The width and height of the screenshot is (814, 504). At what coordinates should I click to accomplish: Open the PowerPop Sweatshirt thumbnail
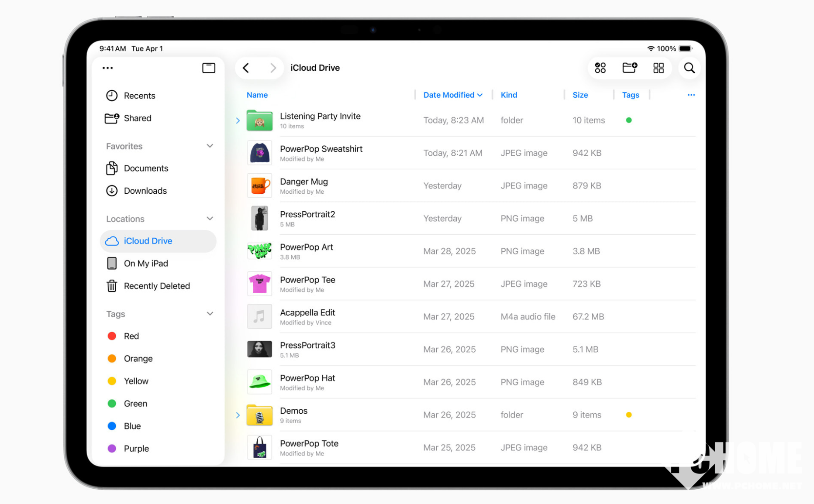coord(259,153)
